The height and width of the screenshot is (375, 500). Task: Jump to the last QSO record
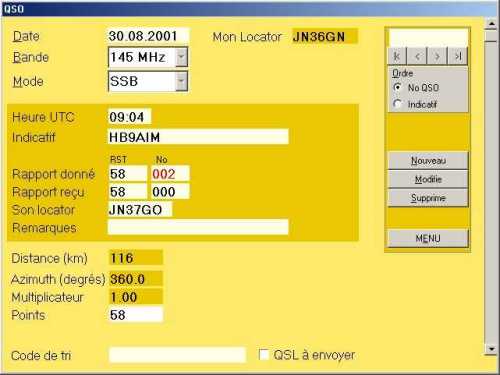click(x=458, y=56)
